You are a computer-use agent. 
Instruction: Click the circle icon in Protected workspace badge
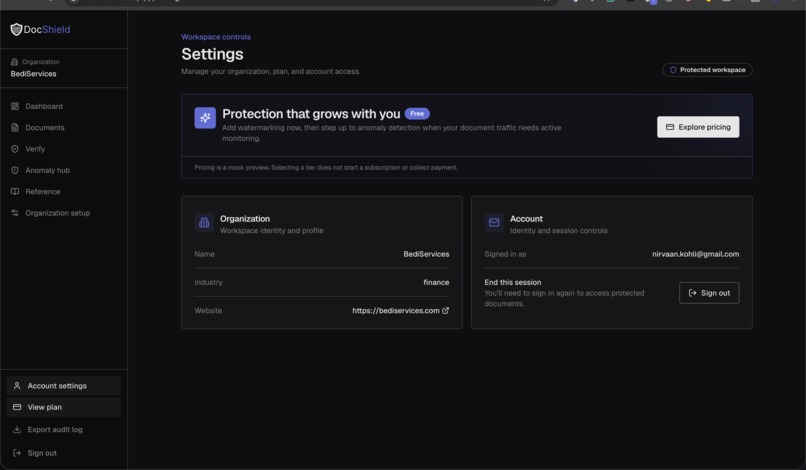pos(673,70)
